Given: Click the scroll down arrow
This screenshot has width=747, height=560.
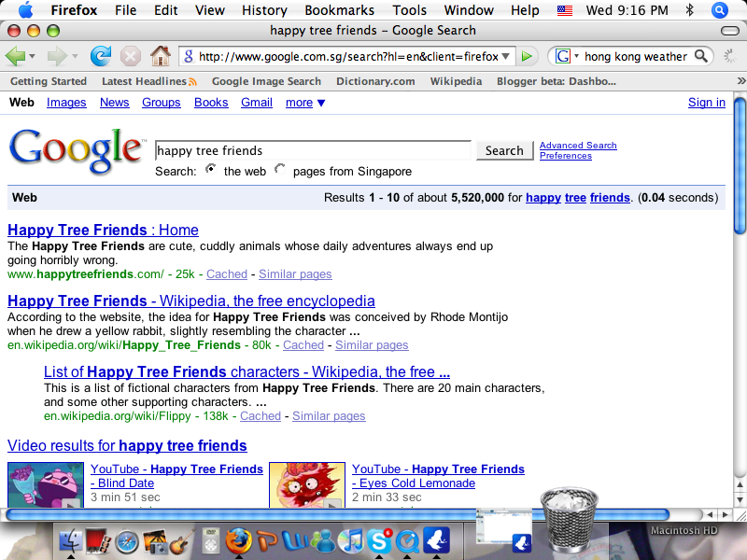Looking at the screenshot, I should [740, 500].
